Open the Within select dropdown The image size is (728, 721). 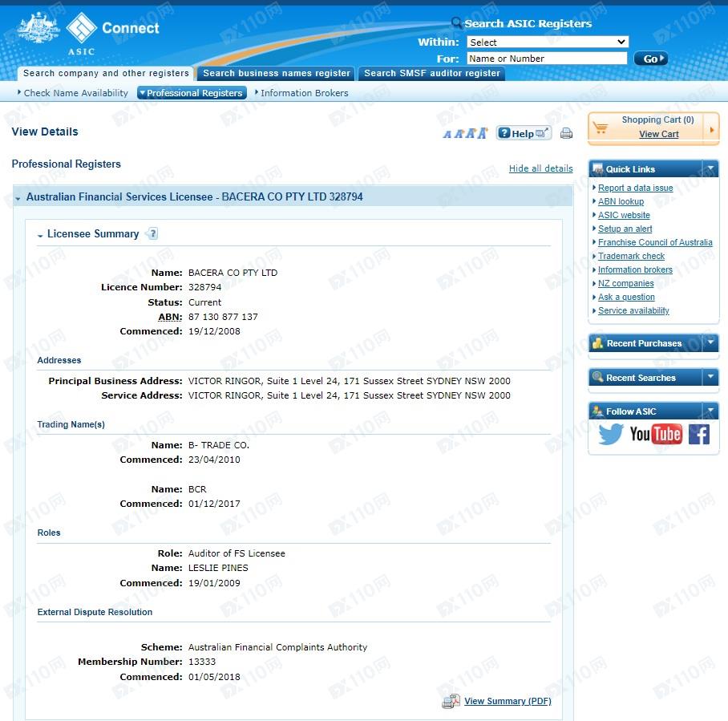[548, 42]
